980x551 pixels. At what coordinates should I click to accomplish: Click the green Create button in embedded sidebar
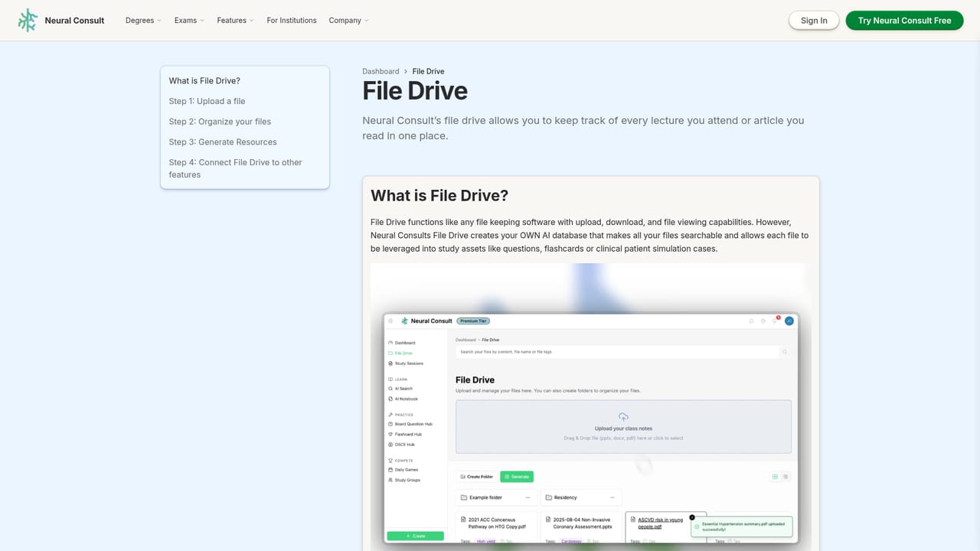pyautogui.click(x=416, y=536)
